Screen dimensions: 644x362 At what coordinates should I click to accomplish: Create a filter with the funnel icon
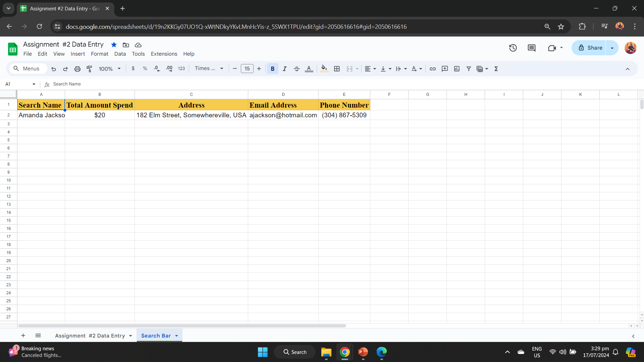[469, 69]
